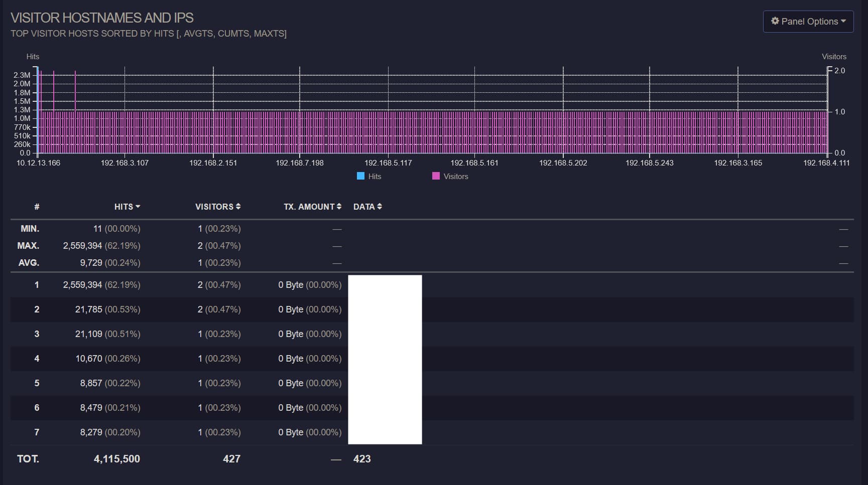Sort table by the HITS column header

[x=123, y=207]
